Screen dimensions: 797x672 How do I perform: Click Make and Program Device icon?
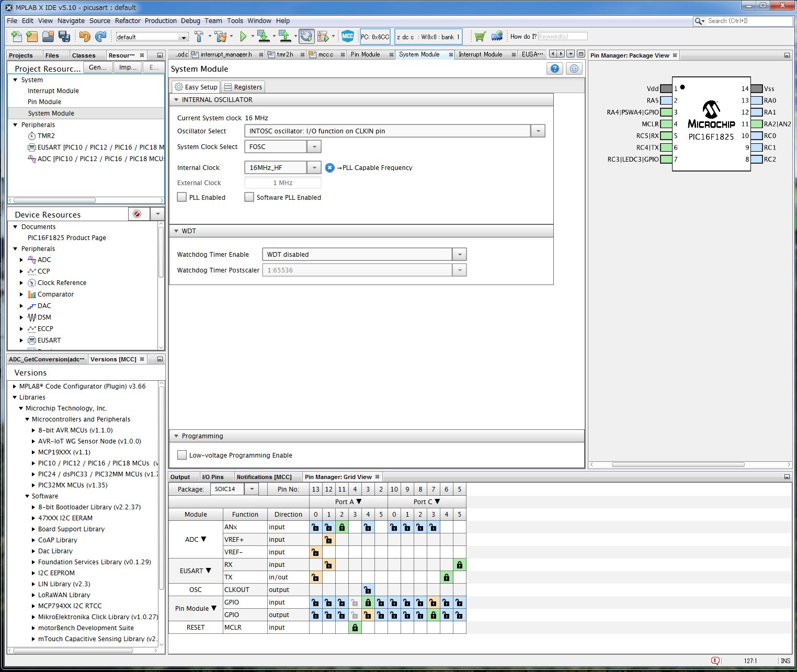264,37
